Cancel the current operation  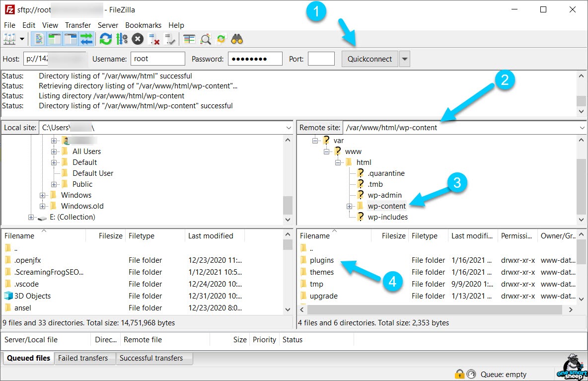[x=138, y=39]
